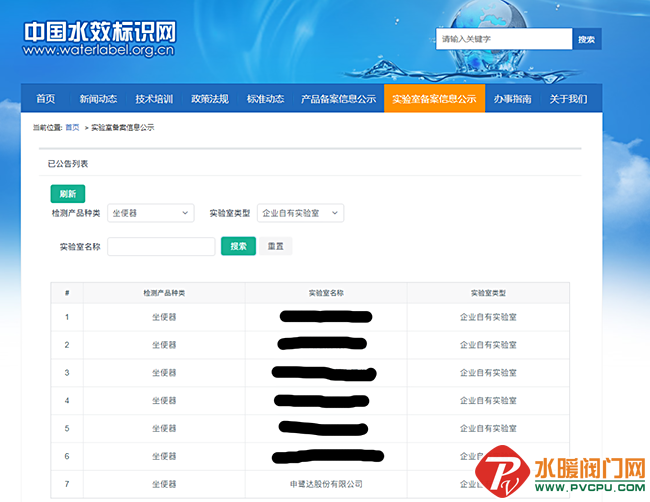Open the 标准动态 navigation tab
The width and height of the screenshot is (650, 502).
[x=266, y=99]
